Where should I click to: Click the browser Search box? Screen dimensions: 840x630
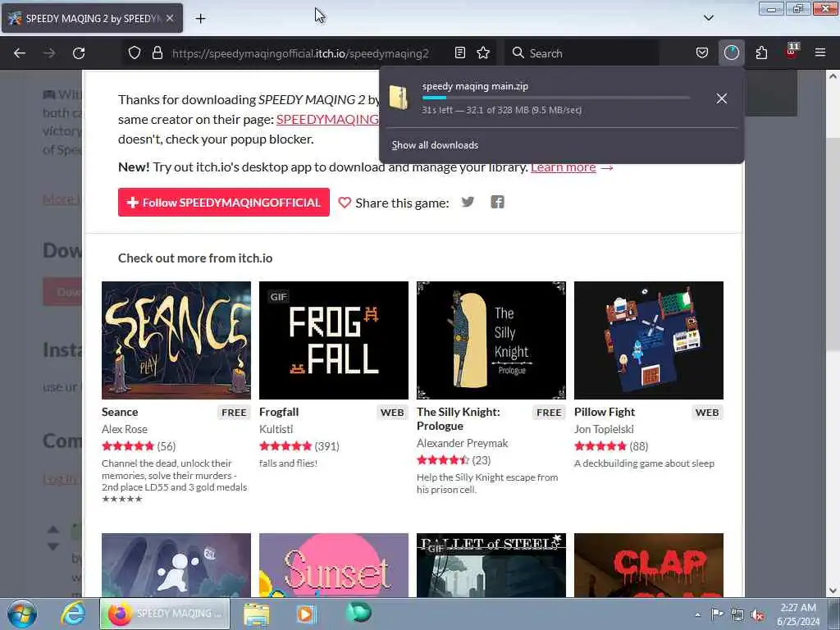click(x=582, y=53)
